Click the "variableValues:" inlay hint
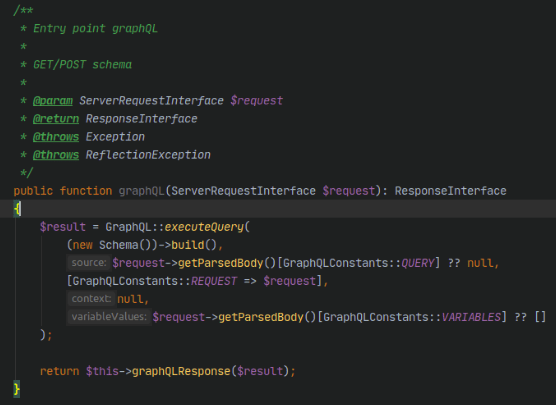This screenshot has width=556, height=405. 109,317
